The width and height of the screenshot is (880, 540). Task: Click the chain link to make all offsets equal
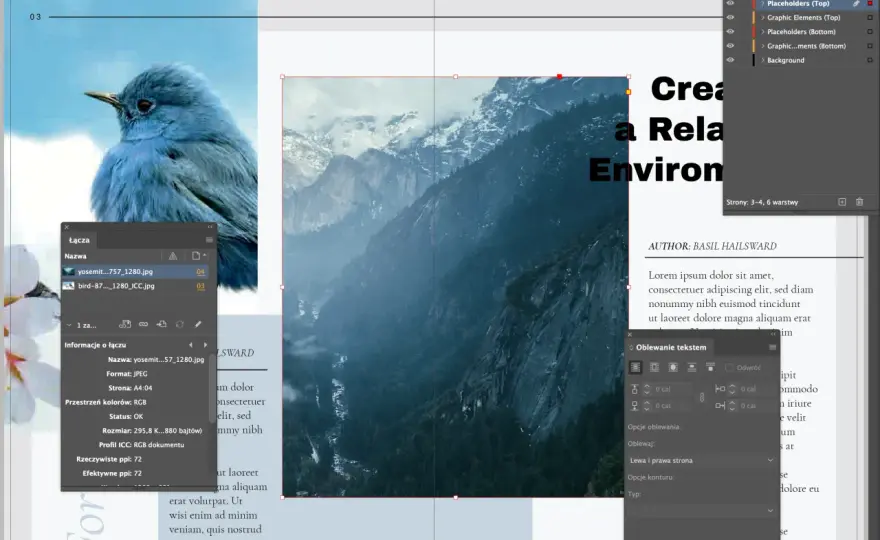[x=702, y=397]
